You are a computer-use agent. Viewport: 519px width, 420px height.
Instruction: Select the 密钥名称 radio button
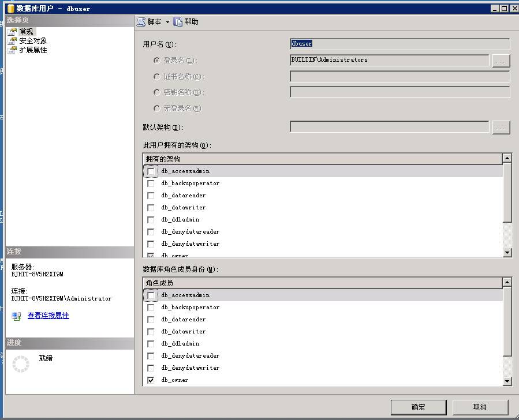157,92
